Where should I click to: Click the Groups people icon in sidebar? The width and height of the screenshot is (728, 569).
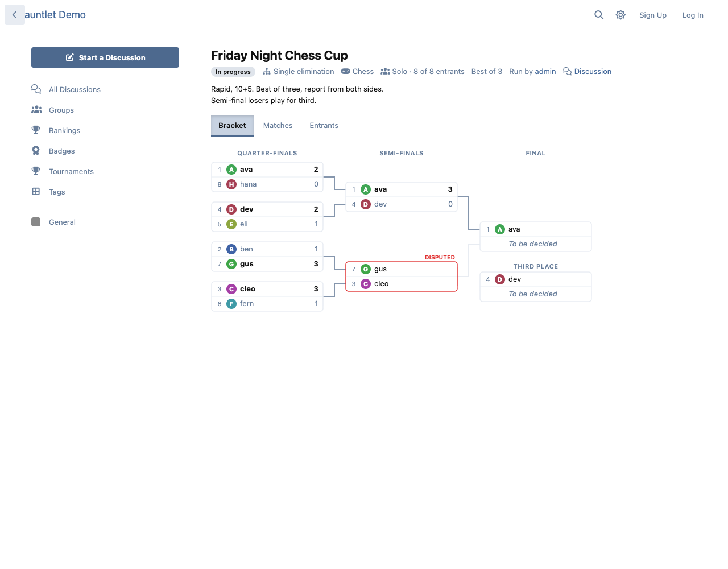[x=36, y=110]
